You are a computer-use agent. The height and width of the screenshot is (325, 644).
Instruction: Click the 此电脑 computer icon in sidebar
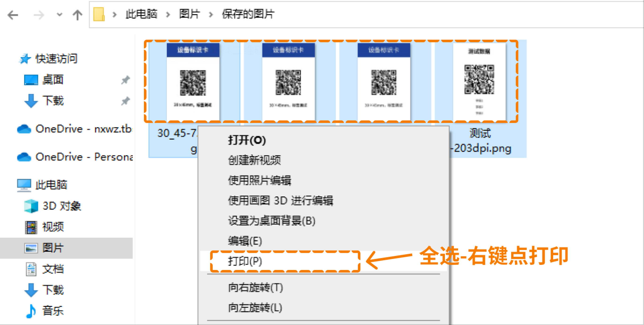point(24,185)
